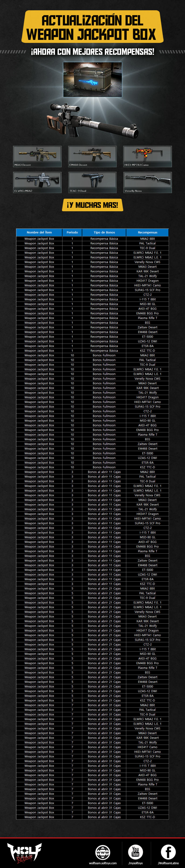
Task: Click the Weapon Jackpot Box crate image
Action: click(92, 80)
